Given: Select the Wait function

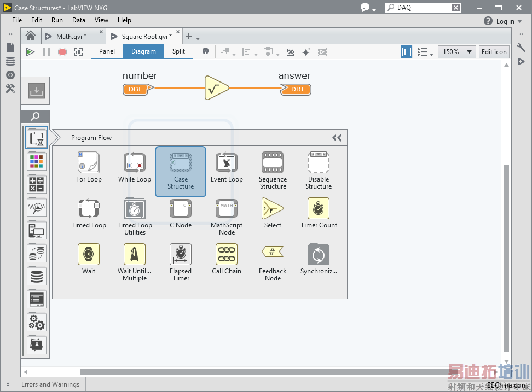Looking at the screenshot, I should point(89,259).
